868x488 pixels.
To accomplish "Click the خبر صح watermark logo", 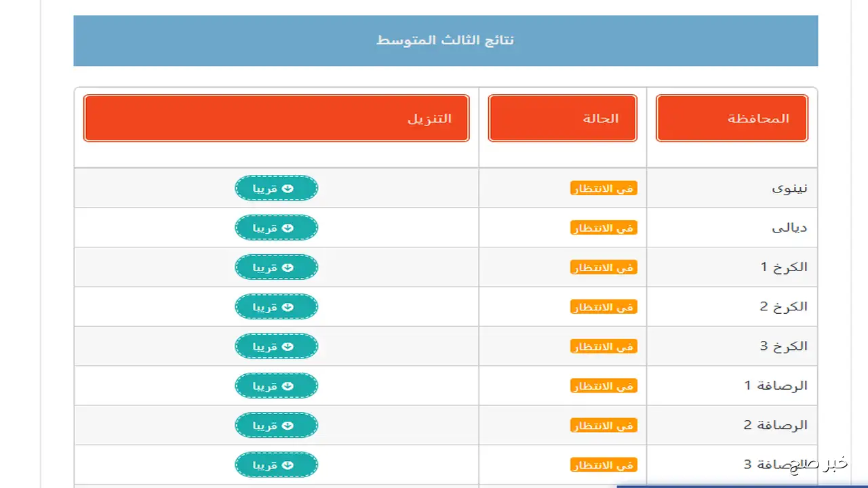I will pyautogui.click(x=818, y=464).
